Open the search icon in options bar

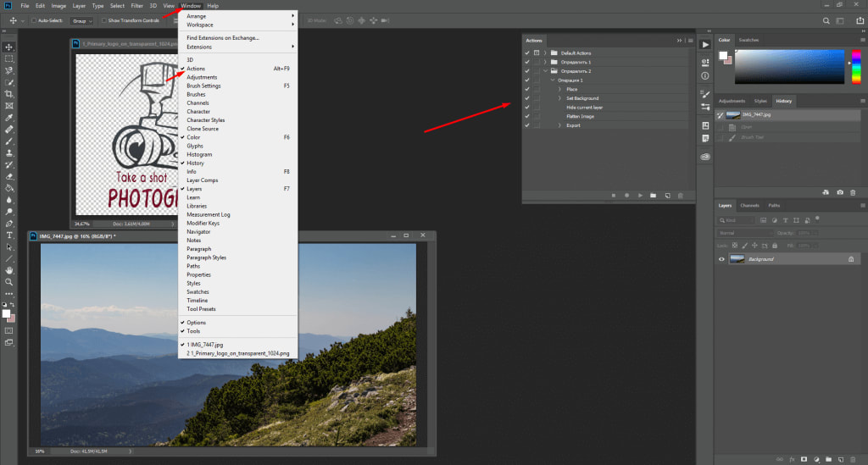pyautogui.click(x=826, y=21)
